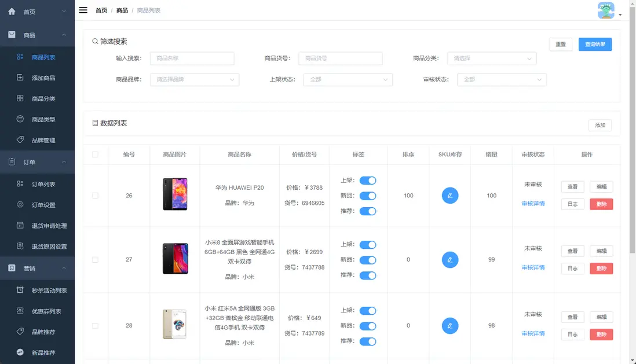This screenshot has height=364, width=636.
Task: Open 审核详情 link for product 28
Action: pos(533,333)
